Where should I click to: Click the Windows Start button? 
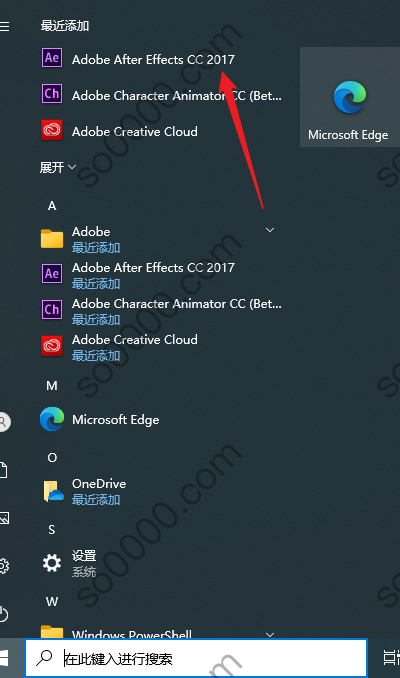pyautogui.click(x=5, y=658)
